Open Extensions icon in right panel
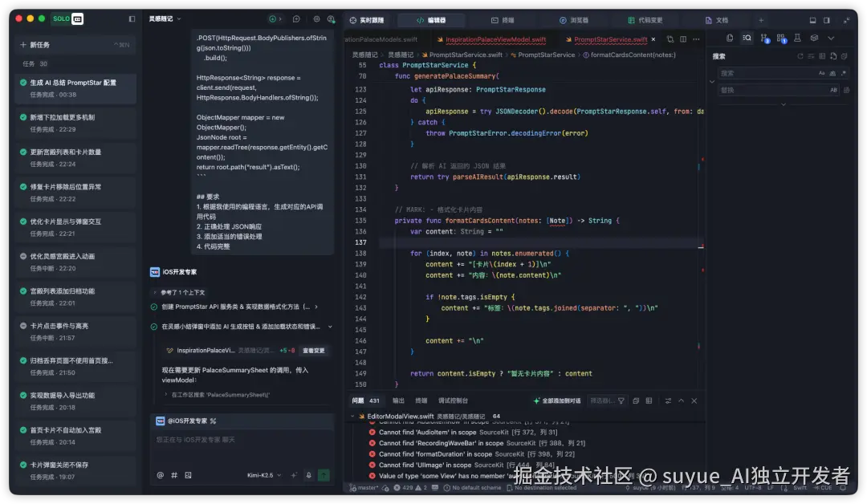 [x=781, y=38]
